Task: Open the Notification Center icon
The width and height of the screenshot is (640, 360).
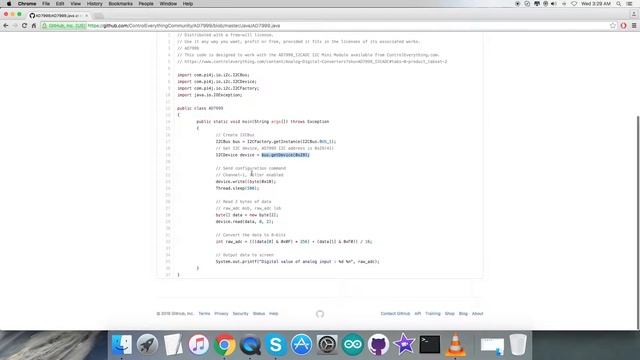Action: click(x=630, y=4)
